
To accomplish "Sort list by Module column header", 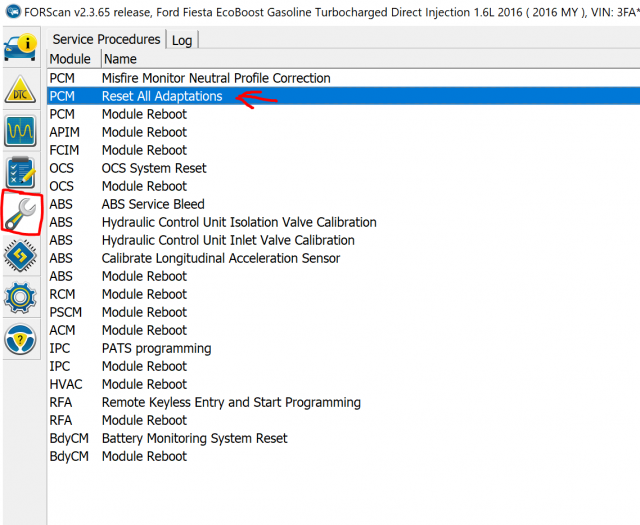I will pos(70,59).
